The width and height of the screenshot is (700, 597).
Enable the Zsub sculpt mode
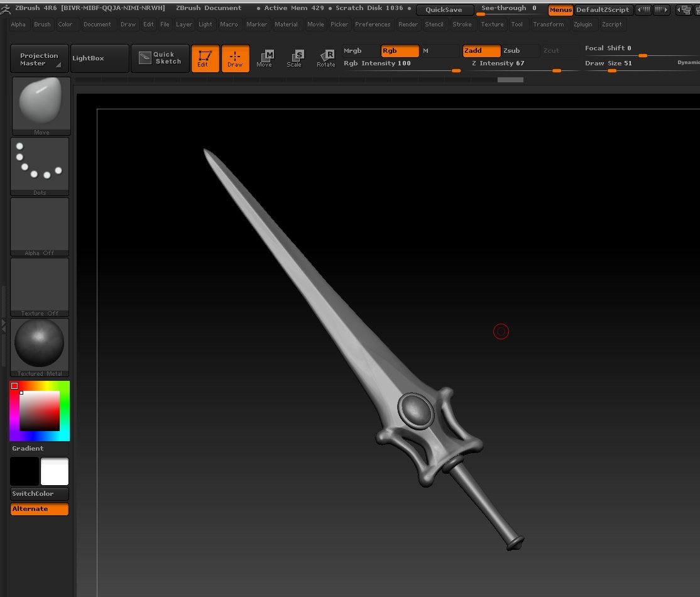[x=520, y=50]
